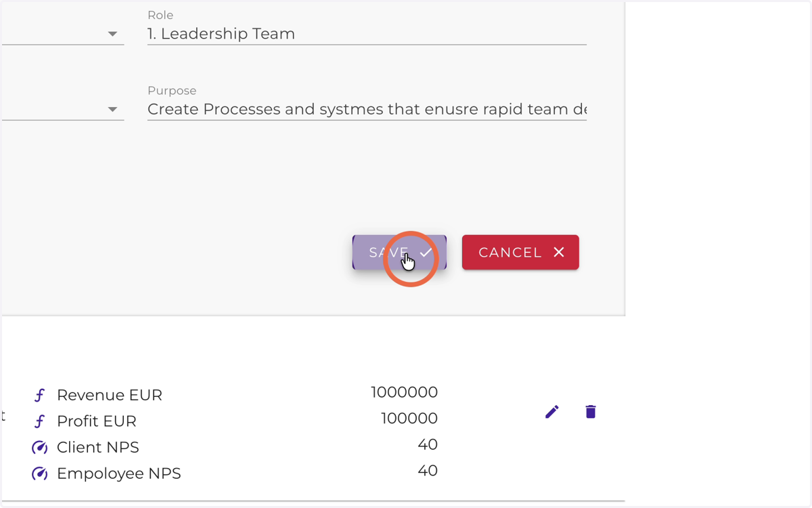Click the function icon beside Revenue EUR

[39, 396]
